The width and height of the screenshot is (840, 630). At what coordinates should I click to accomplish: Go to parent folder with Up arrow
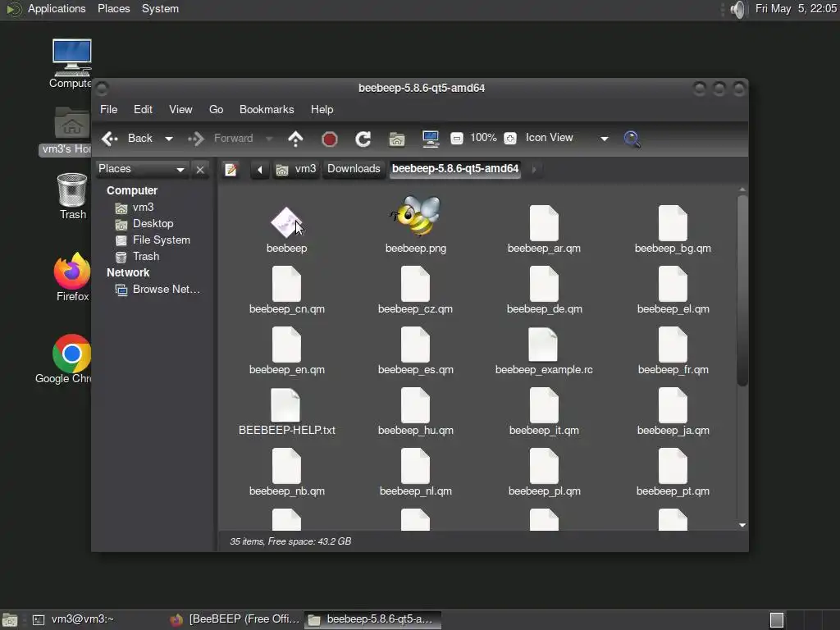[x=295, y=139]
